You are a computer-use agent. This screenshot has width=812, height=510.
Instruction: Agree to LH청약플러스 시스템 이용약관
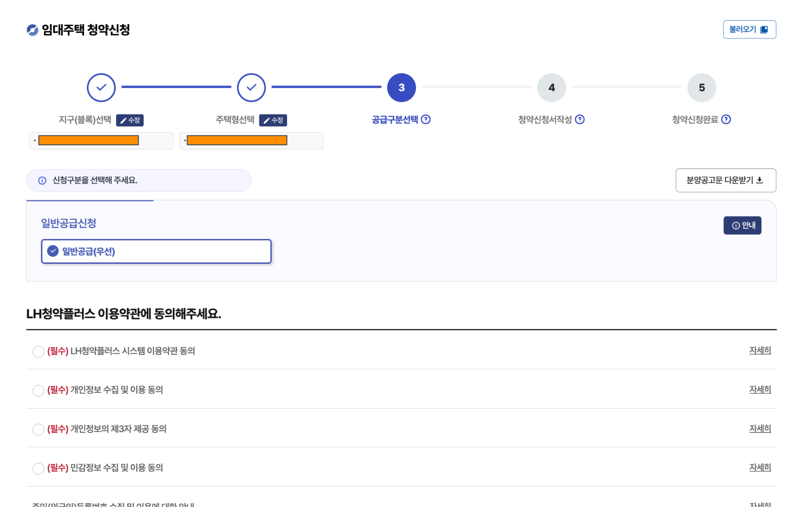[x=38, y=351]
